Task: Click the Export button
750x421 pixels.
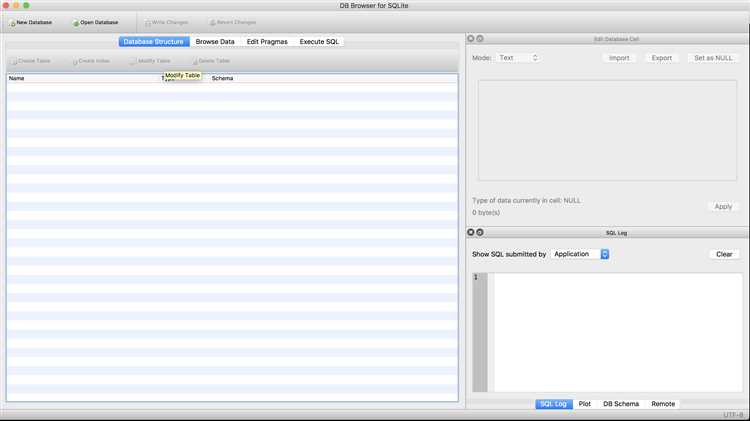Action: [662, 58]
